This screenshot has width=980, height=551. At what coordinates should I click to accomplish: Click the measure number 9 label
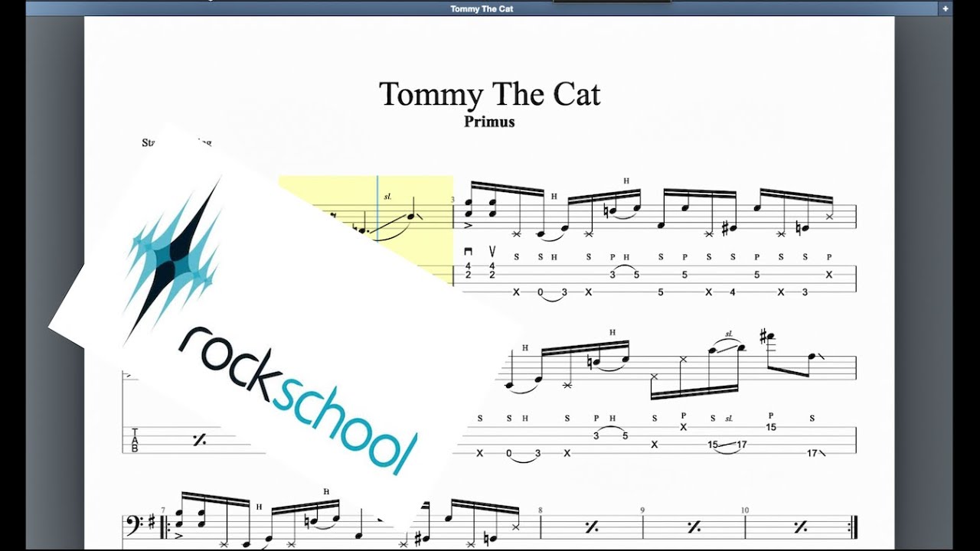642,510
